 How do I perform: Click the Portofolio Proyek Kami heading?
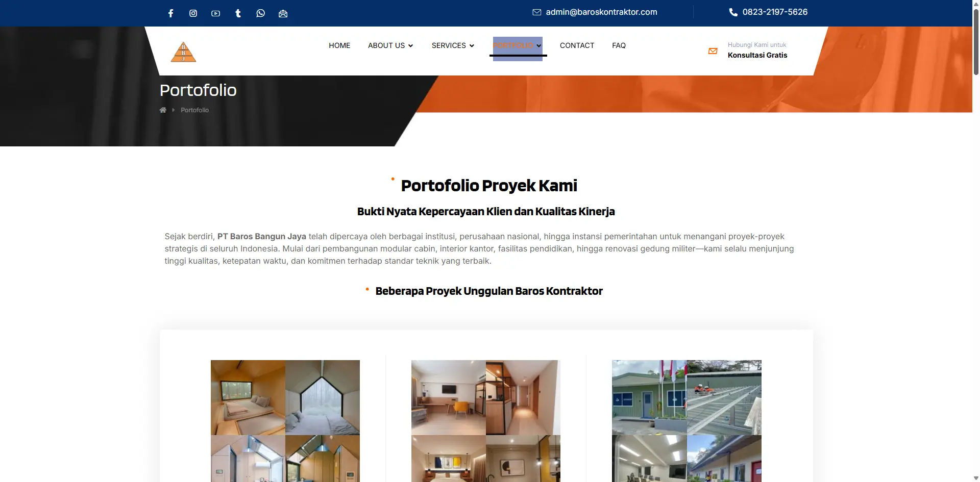pyautogui.click(x=489, y=186)
